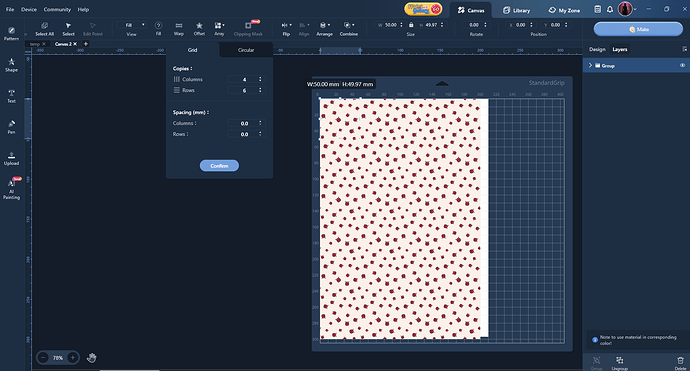This screenshot has height=371, width=690.
Task: Toggle the aspect ratio lock icon
Action: pyautogui.click(x=411, y=25)
